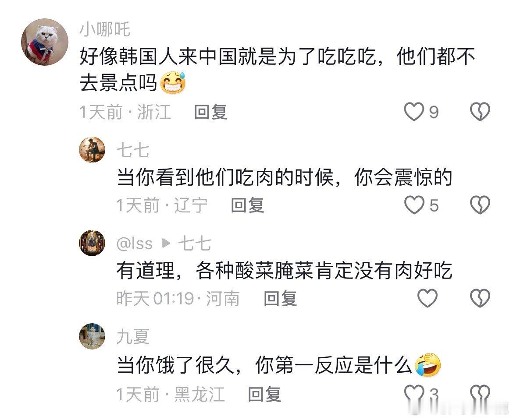513x420 pixels.
Task: Dislike 小哪吒's comment with broken heart
Action: click(480, 112)
